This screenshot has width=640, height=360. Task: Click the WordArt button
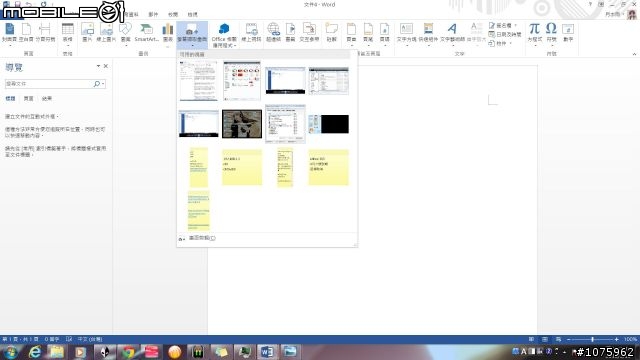pyautogui.click(x=452, y=33)
